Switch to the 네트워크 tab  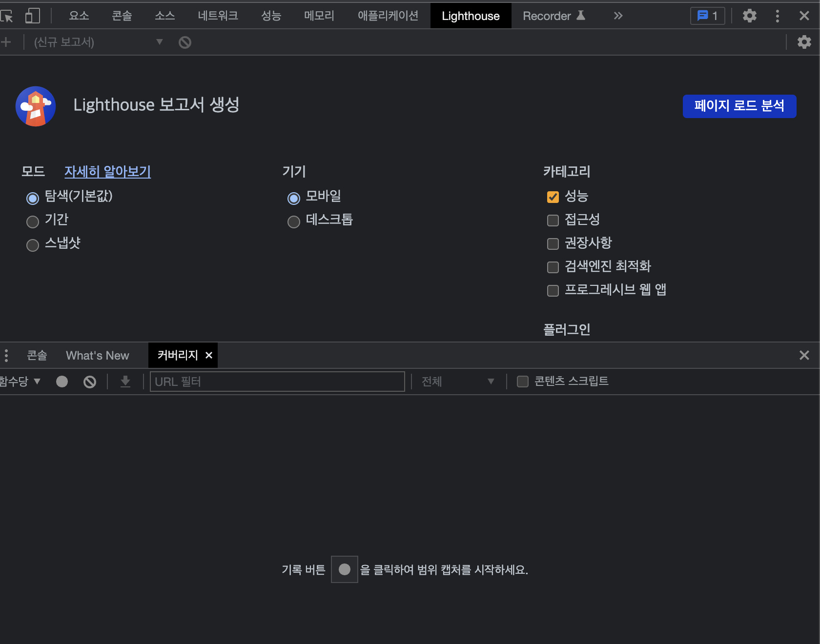(x=218, y=16)
